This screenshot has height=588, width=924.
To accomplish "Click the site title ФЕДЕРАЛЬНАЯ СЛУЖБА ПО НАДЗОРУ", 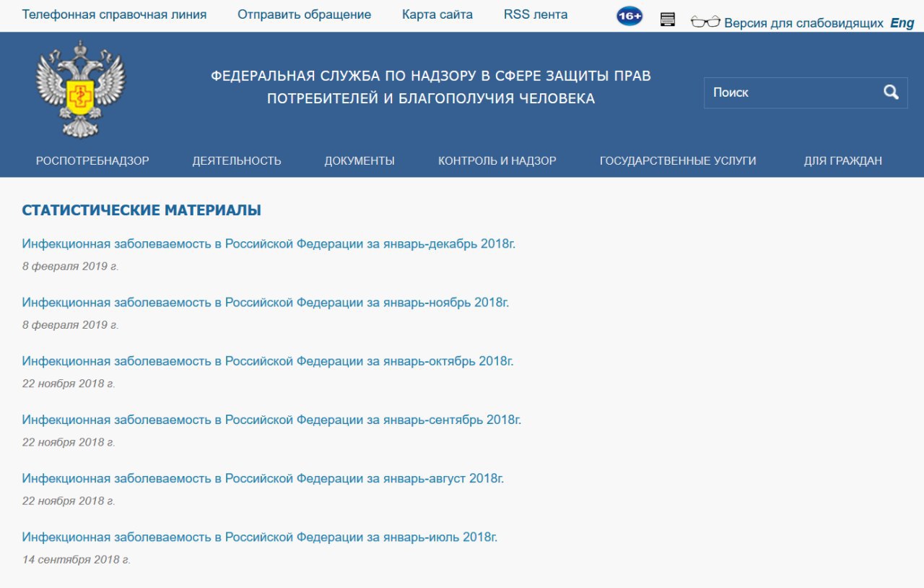I will pos(431,87).
